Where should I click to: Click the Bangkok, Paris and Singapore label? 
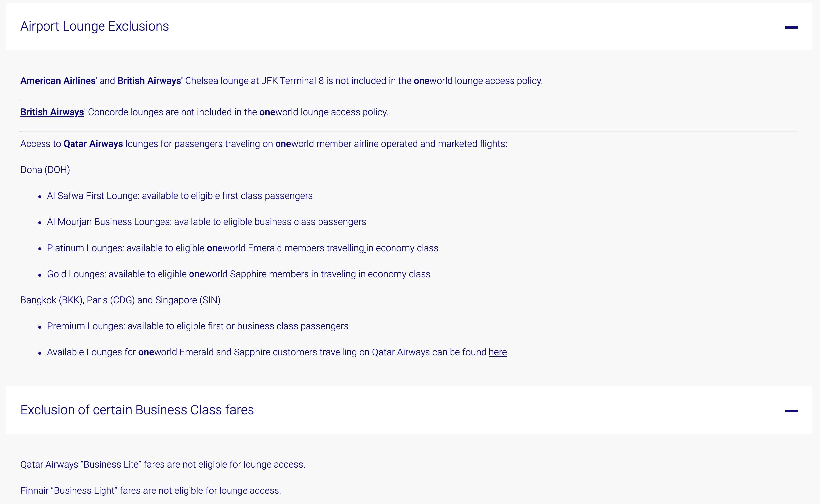click(120, 300)
